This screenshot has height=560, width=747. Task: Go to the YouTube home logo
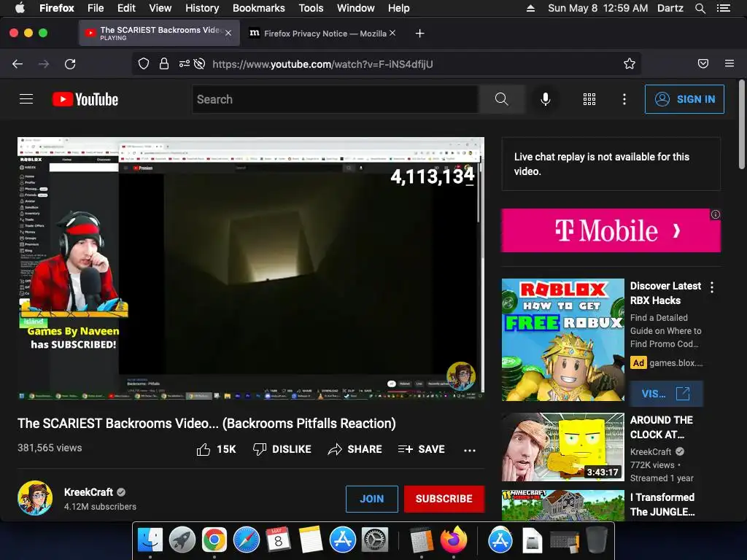(85, 99)
